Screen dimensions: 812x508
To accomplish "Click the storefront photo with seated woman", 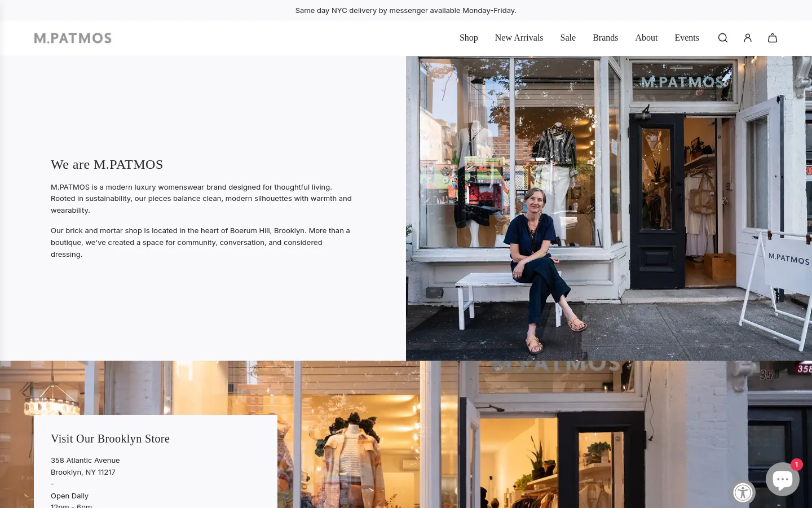I will pyautogui.click(x=609, y=208).
